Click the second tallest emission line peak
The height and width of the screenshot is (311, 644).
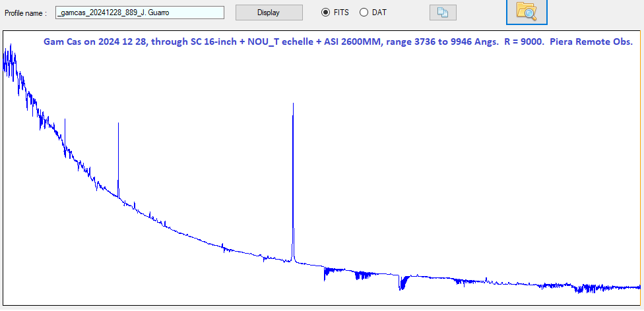[x=118, y=124]
